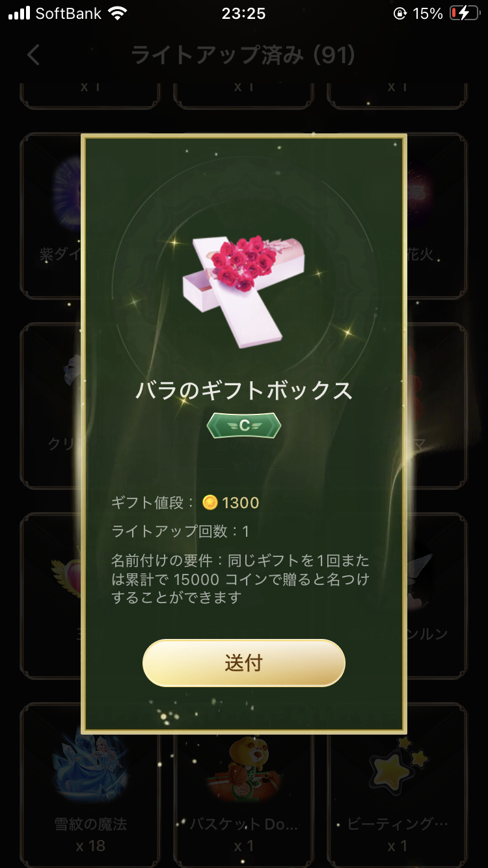Tap the rose gift box image
488x868 pixels.
243,291
